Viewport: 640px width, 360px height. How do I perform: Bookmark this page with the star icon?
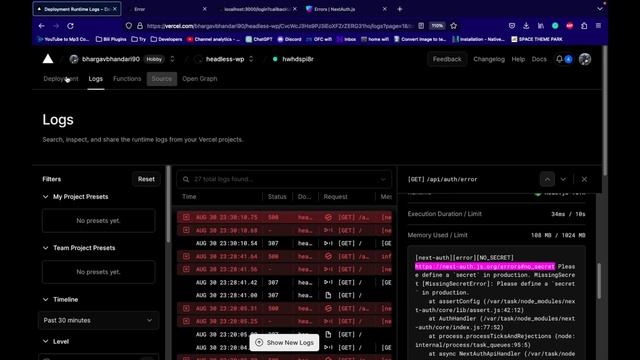click(453, 26)
